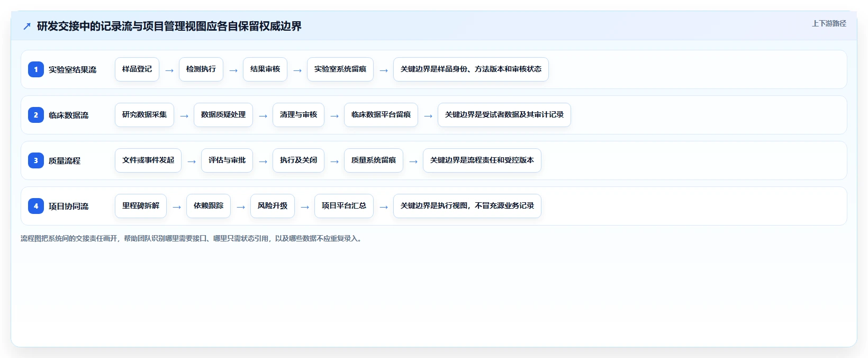This screenshot has width=868, height=358.
Task: Select the 研究数据采集 step box
Action: [144, 115]
